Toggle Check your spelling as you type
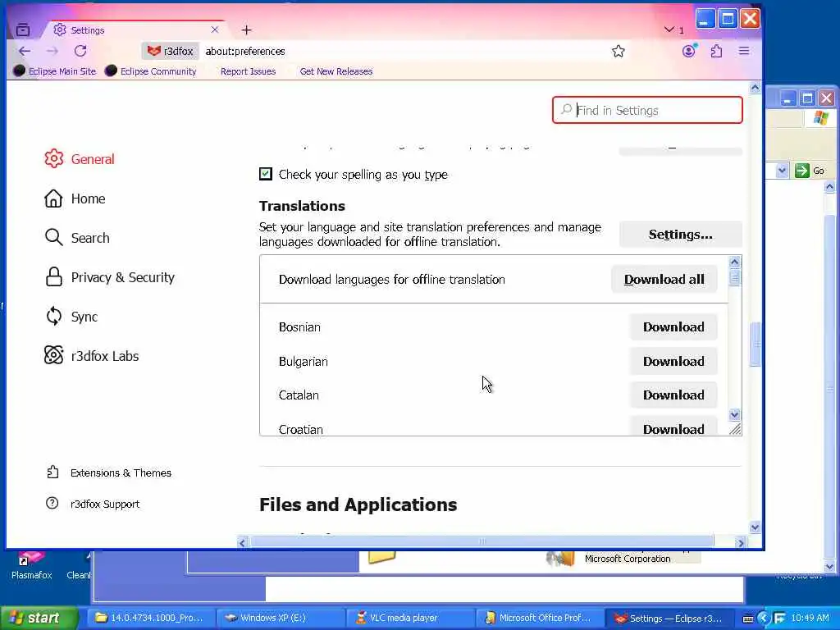The height and width of the screenshot is (630, 840). coord(266,174)
